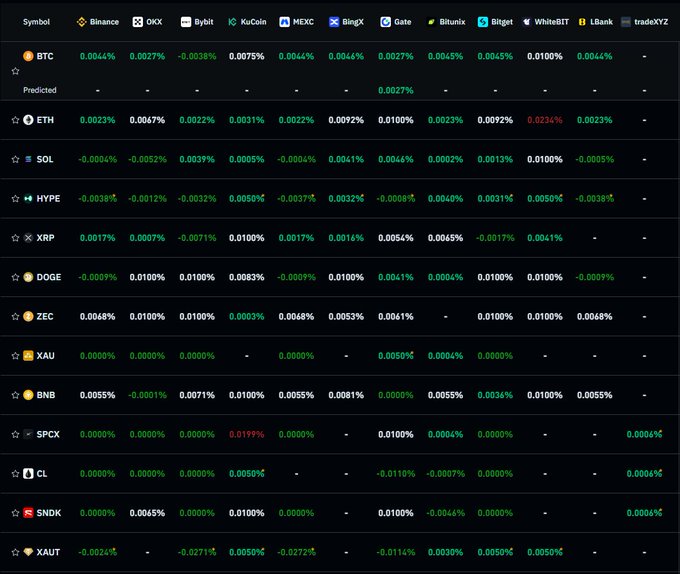Click the Bybit exchange logo icon
The height and width of the screenshot is (574, 680).
[186, 22]
